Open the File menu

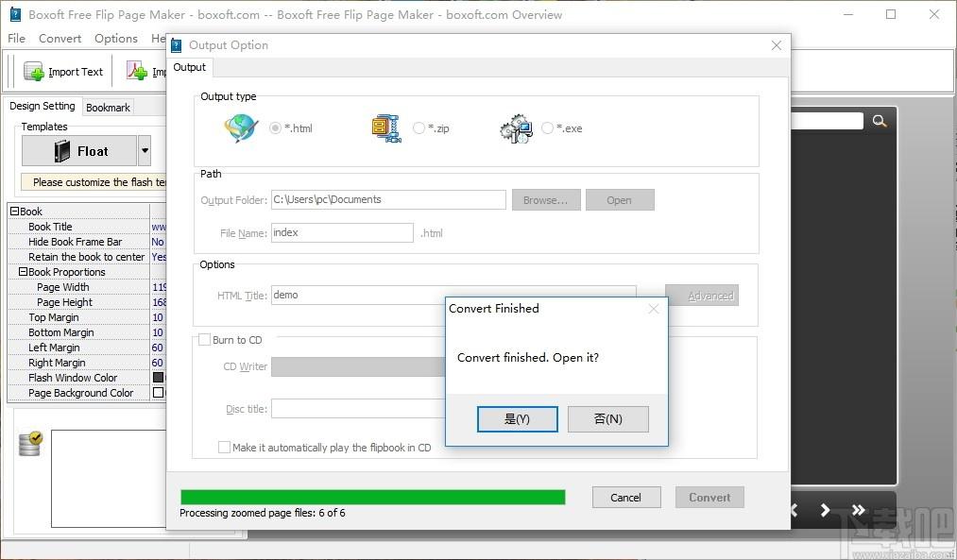coord(16,39)
